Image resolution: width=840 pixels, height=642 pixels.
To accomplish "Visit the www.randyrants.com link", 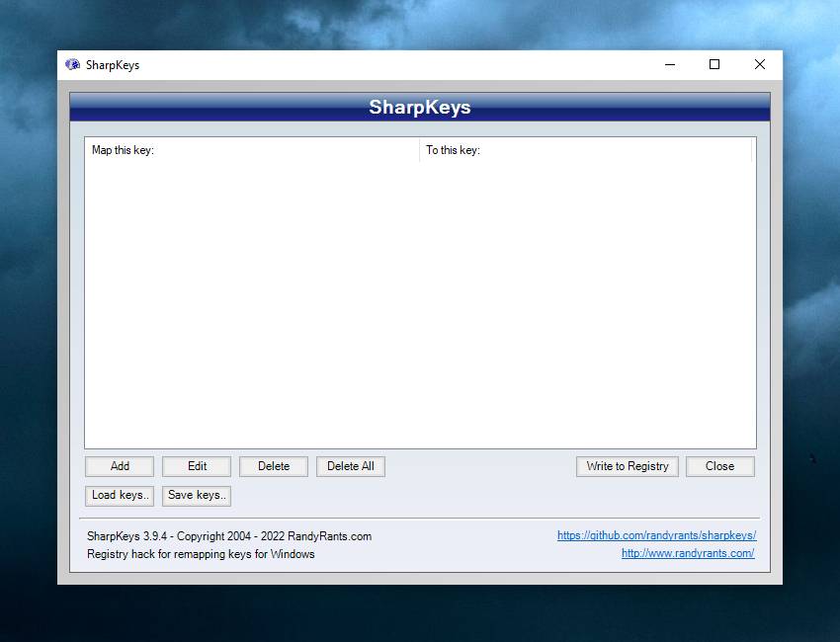I will click(688, 553).
